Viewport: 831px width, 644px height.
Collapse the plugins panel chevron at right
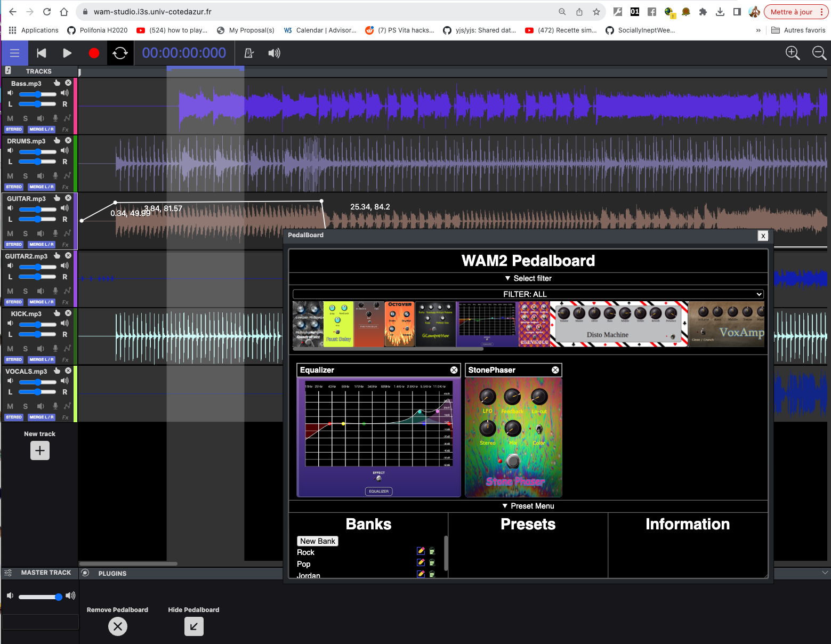pyautogui.click(x=825, y=573)
